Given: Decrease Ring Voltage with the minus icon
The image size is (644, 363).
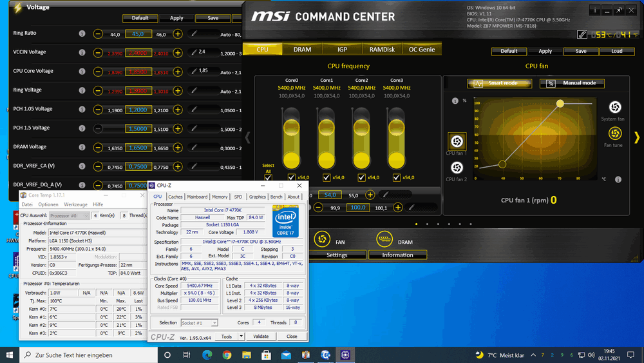Looking at the screenshot, I should coord(98,90).
